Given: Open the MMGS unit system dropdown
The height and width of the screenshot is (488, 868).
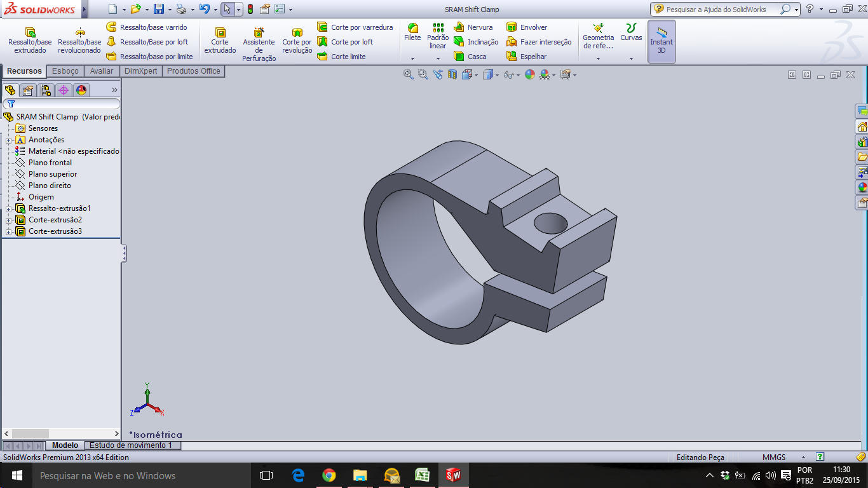Looking at the screenshot, I should click(804, 457).
